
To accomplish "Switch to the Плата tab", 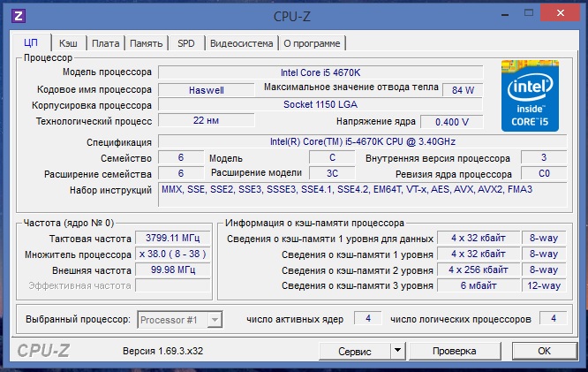I will pyautogui.click(x=106, y=43).
